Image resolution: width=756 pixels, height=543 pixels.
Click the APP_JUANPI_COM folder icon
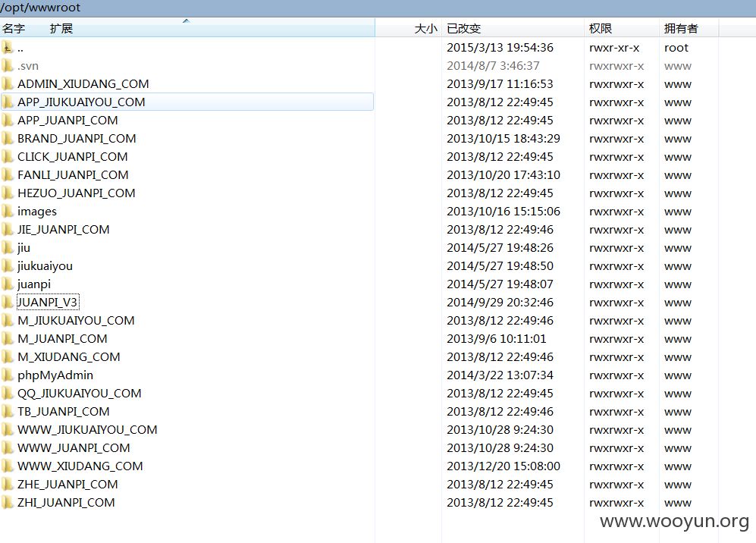[x=8, y=120]
